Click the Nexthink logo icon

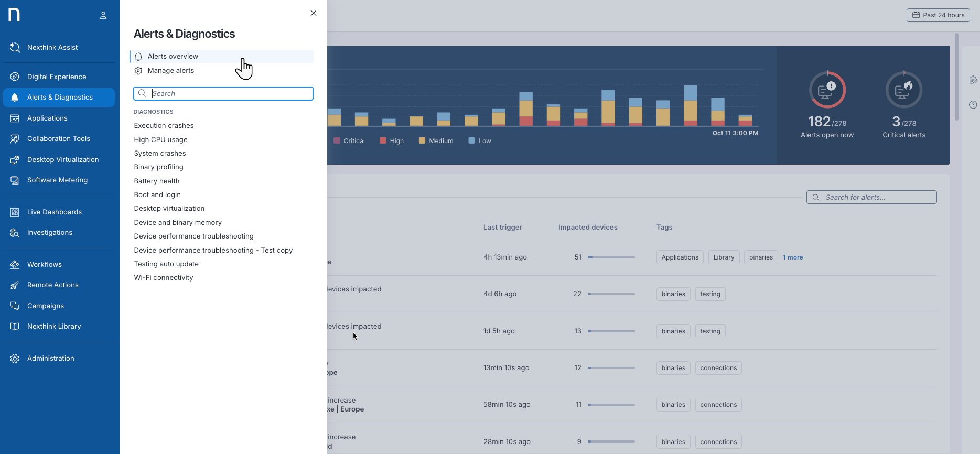tap(14, 15)
